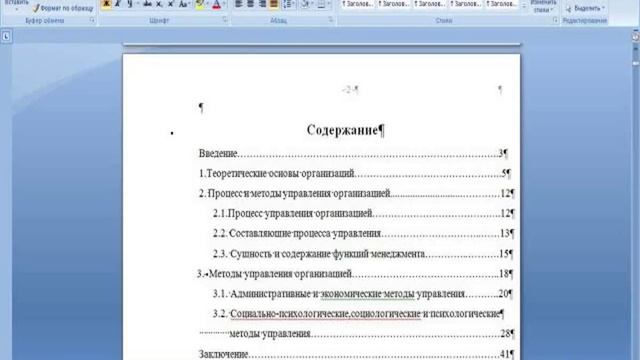
Task: Open the Абзац dialog launcher
Action: click(x=331, y=19)
